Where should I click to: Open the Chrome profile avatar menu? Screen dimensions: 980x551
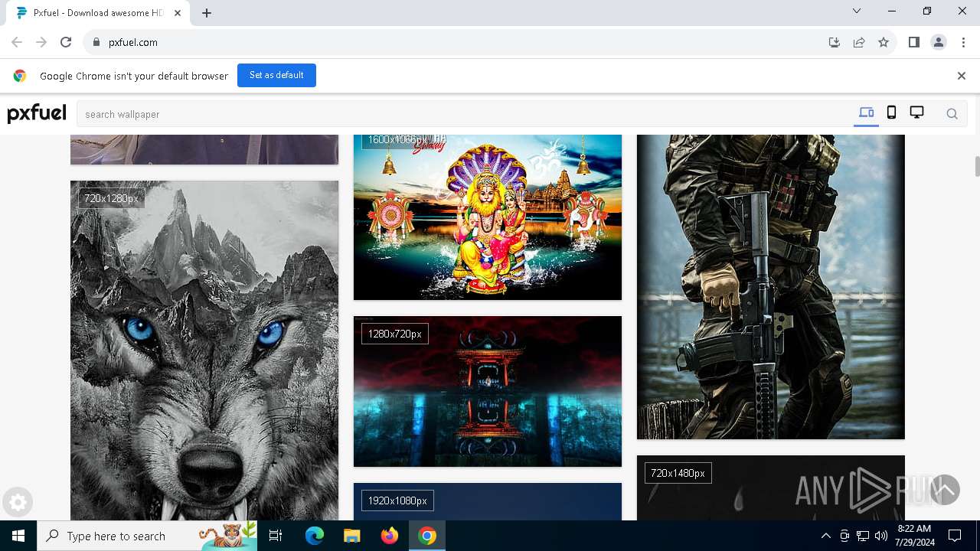tap(939, 42)
